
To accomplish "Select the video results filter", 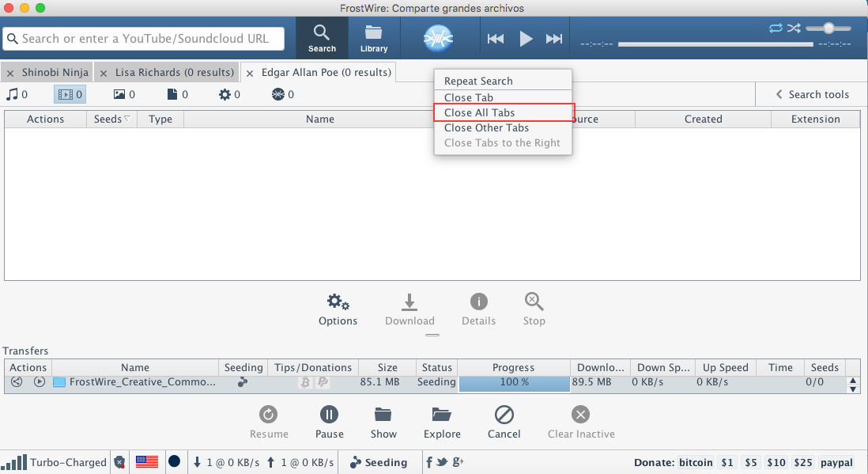I will coord(67,94).
